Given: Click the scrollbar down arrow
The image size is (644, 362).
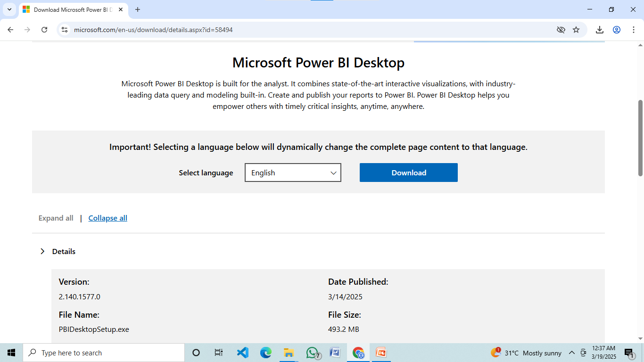Looking at the screenshot, I should coord(640,338).
